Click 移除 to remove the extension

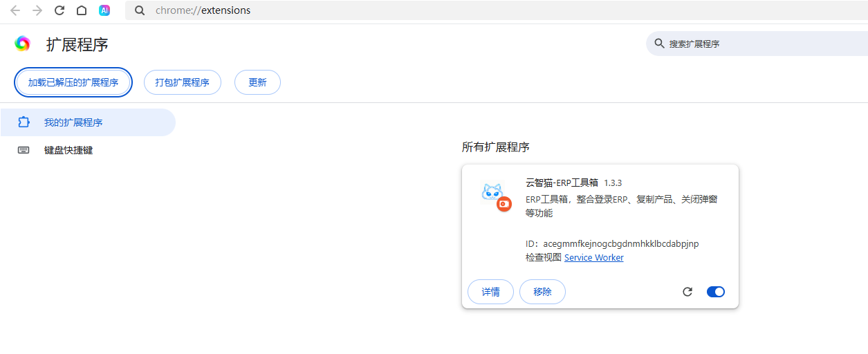click(x=542, y=292)
